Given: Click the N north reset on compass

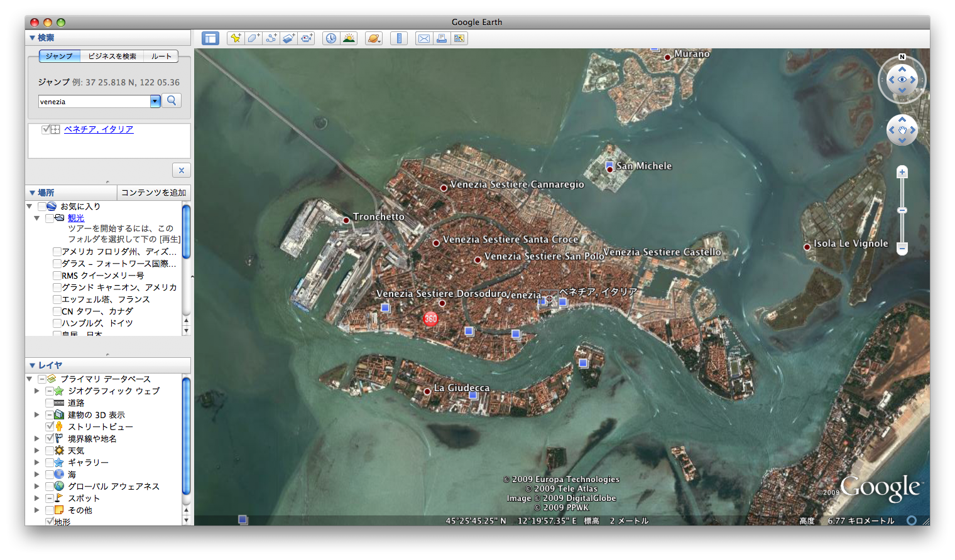Looking at the screenshot, I should (x=902, y=57).
